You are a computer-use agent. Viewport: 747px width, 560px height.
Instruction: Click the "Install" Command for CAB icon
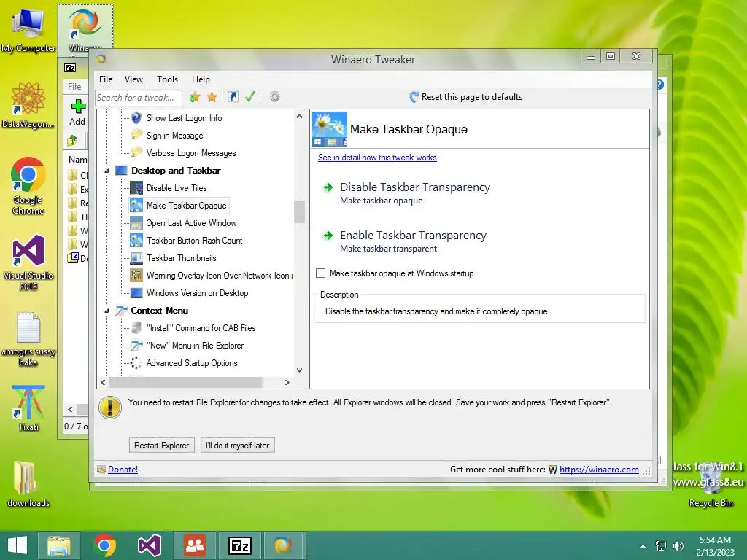pyautogui.click(x=136, y=327)
